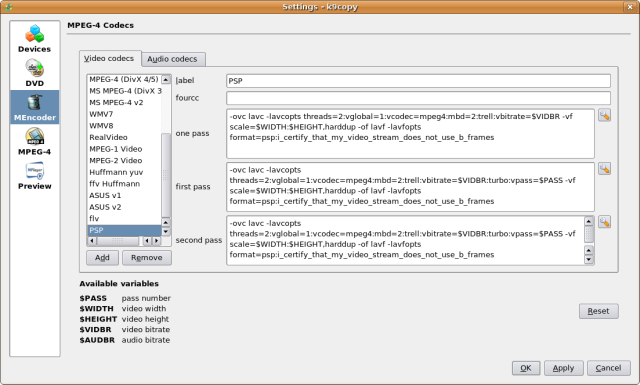Screen dimensions: 640x385
Task: Click the edit icon beside second pass options
Action: point(604,222)
